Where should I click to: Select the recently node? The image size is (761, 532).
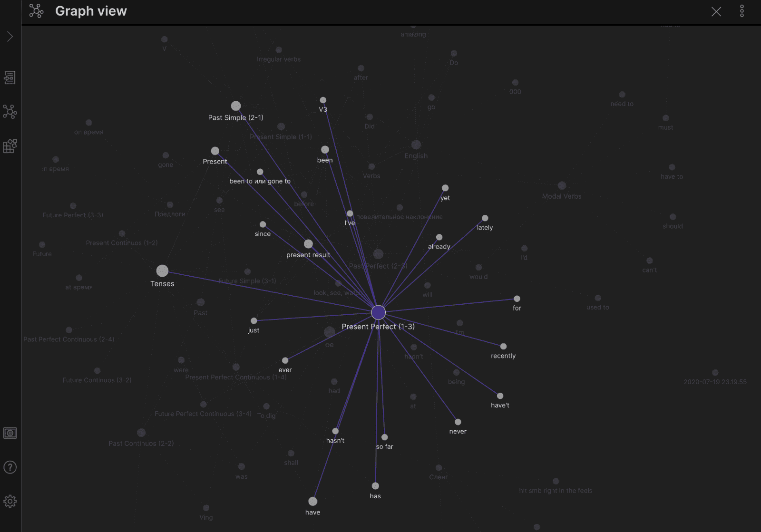coord(504,347)
